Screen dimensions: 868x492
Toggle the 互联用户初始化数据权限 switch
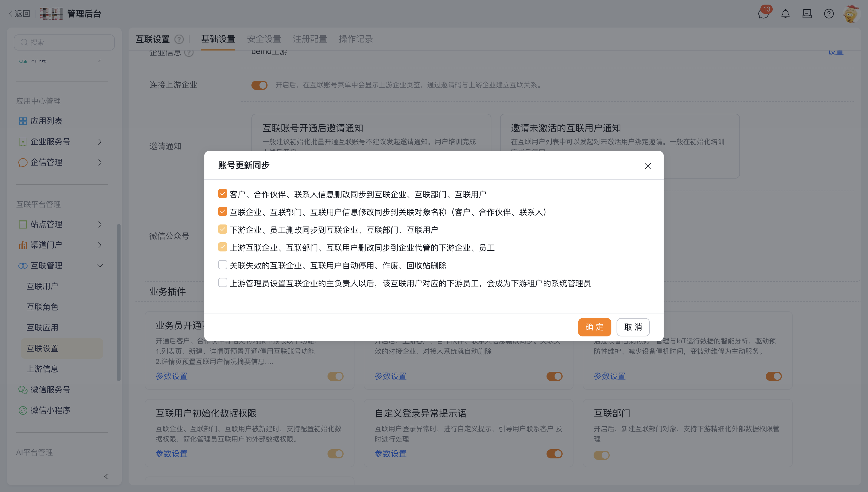tap(335, 454)
